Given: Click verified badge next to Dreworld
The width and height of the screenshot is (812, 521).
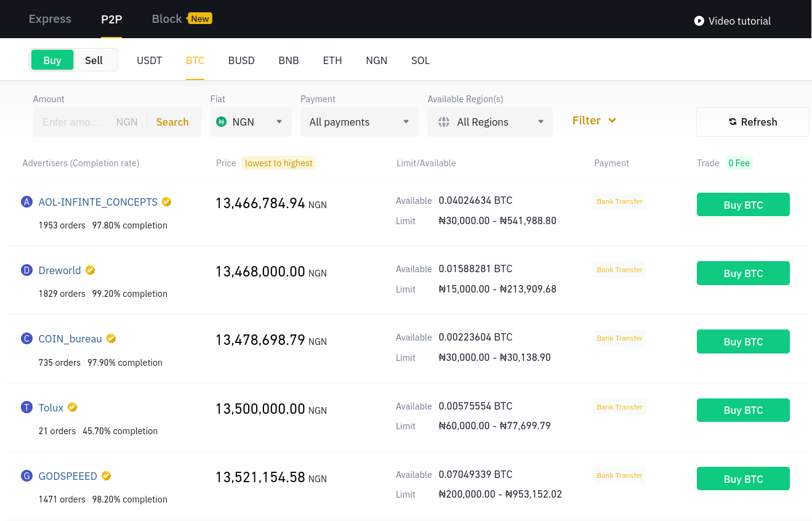Looking at the screenshot, I should pos(90,270).
